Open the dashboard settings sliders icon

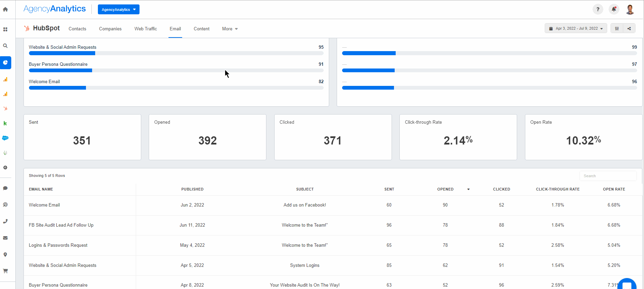pos(617,29)
